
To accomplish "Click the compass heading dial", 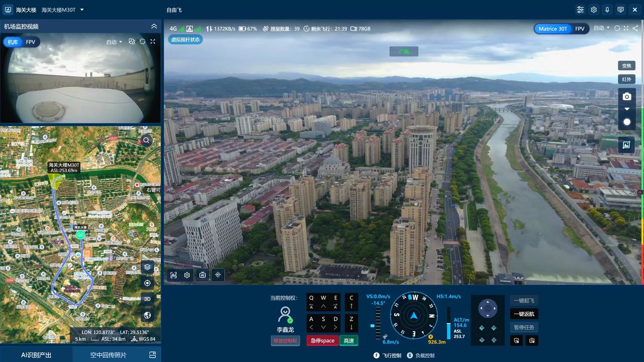I will pos(414,315).
